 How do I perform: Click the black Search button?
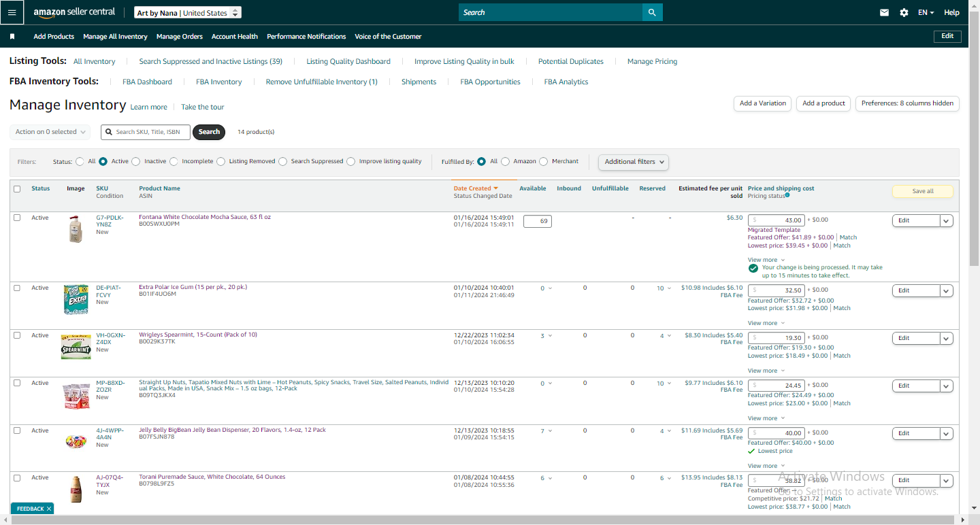(209, 132)
